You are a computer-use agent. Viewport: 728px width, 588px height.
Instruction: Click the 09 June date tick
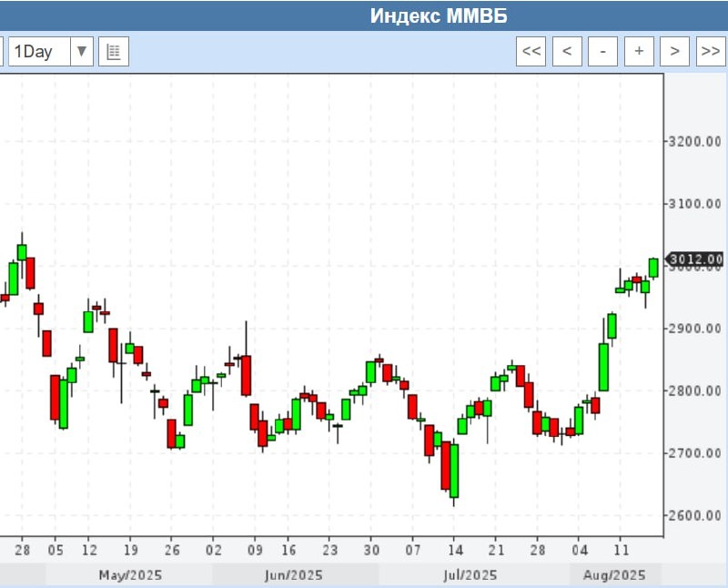pyautogui.click(x=255, y=551)
